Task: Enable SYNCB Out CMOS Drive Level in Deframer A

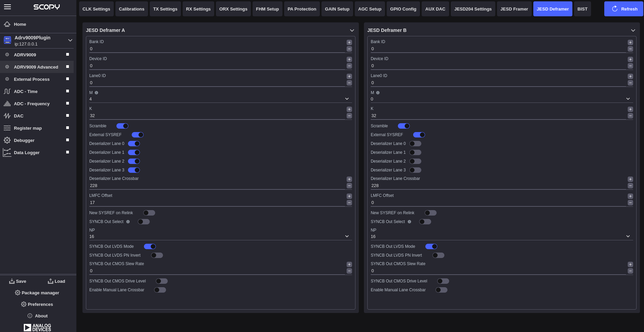Action: (x=162, y=281)
